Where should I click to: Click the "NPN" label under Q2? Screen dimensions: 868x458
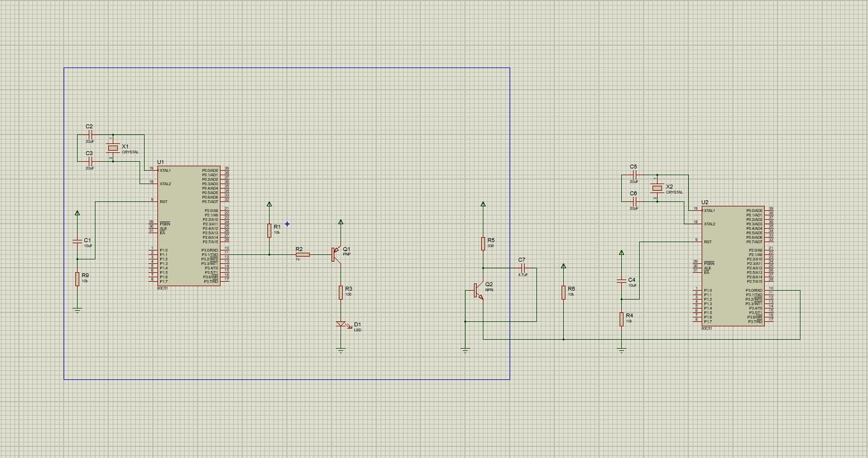tap(490, 290)
